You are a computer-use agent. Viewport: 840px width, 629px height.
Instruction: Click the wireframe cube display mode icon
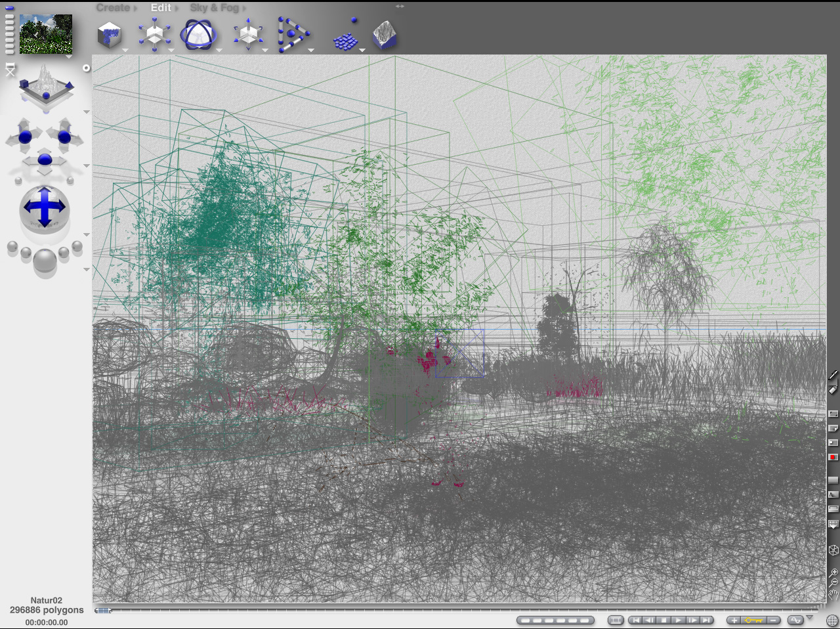pos(833,550)
